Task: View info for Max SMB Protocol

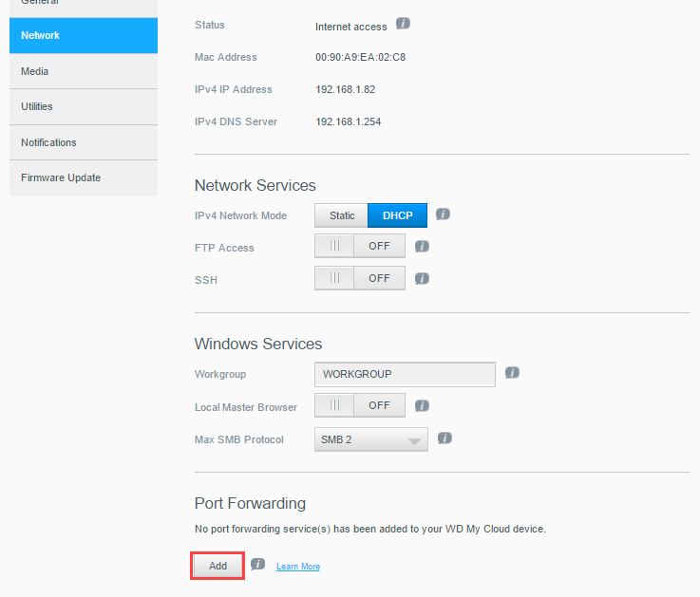Action: tap(445, 438)
